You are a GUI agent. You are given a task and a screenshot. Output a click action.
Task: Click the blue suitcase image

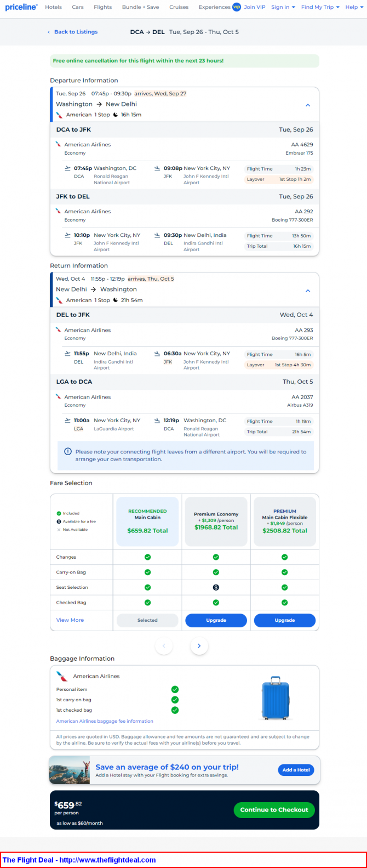pos(276,697)
